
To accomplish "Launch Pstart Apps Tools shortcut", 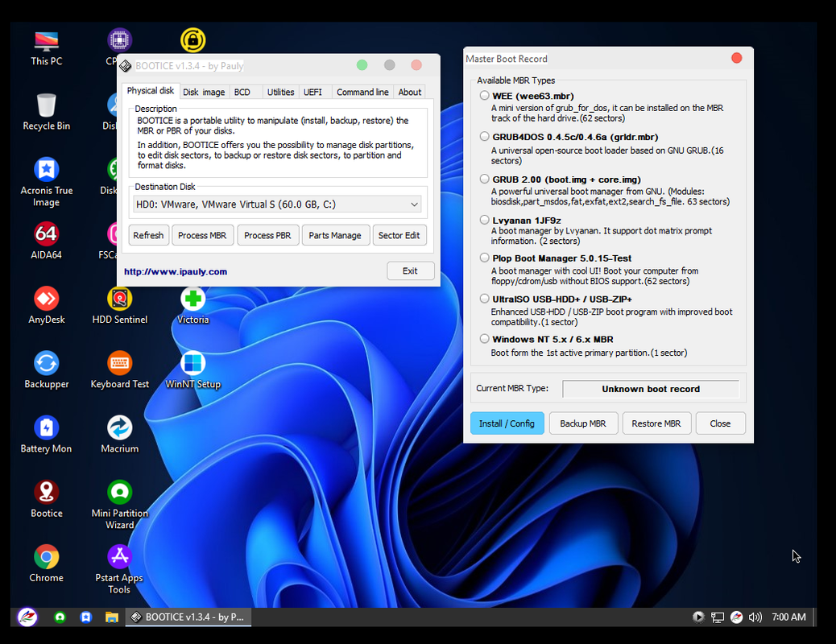I will click(119, 569).
